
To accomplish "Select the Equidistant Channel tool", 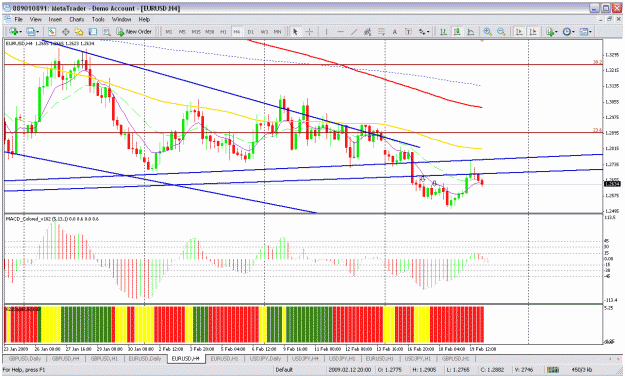I will click(368, 31).
